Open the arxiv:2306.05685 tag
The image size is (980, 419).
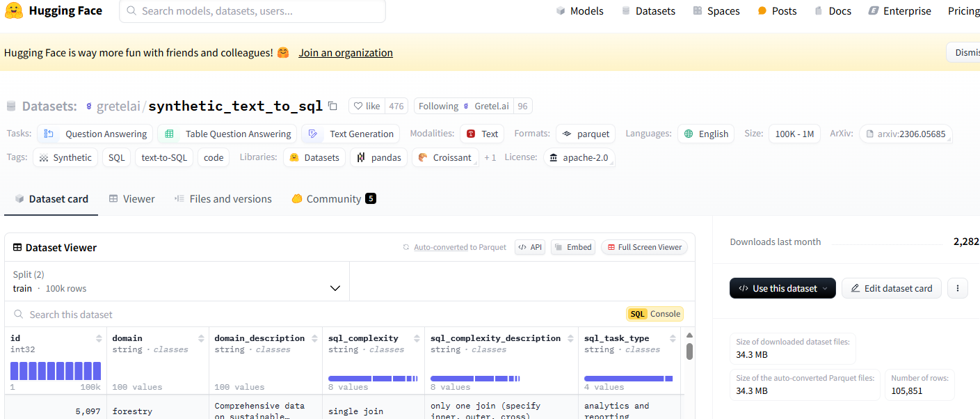[905, 134]
